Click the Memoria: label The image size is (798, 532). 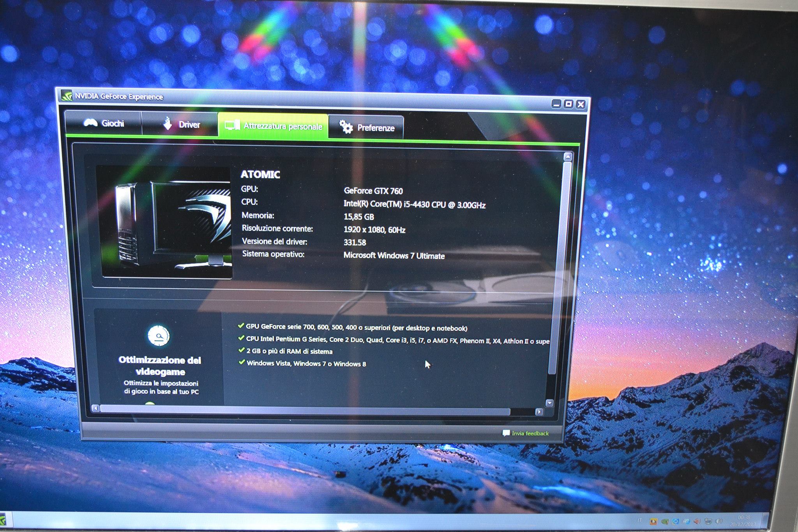click(258, 215)
